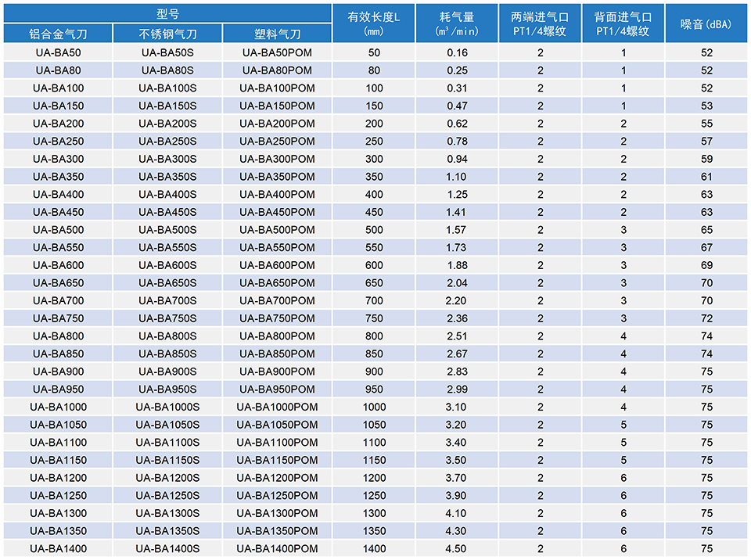Select the 耗气量 column header
Image resolution: width=751 pixels, height=560 pixels.
[x=456, y=23]
